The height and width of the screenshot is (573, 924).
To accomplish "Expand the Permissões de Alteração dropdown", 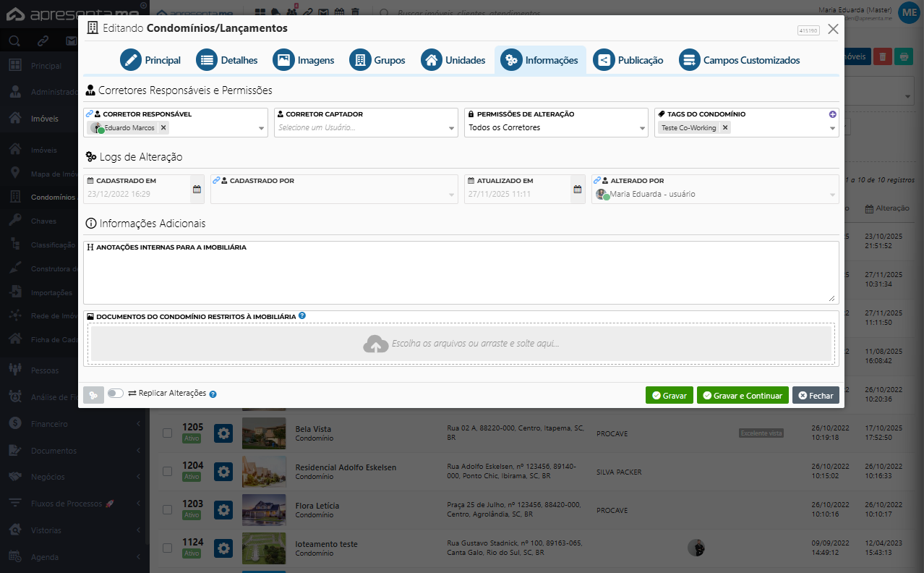I will coord(556,128).
